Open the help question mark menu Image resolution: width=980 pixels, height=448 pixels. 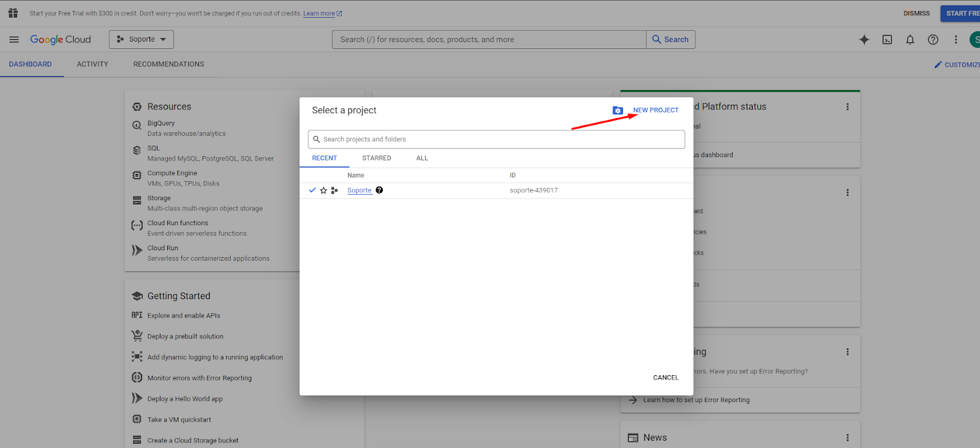(933, 40)
